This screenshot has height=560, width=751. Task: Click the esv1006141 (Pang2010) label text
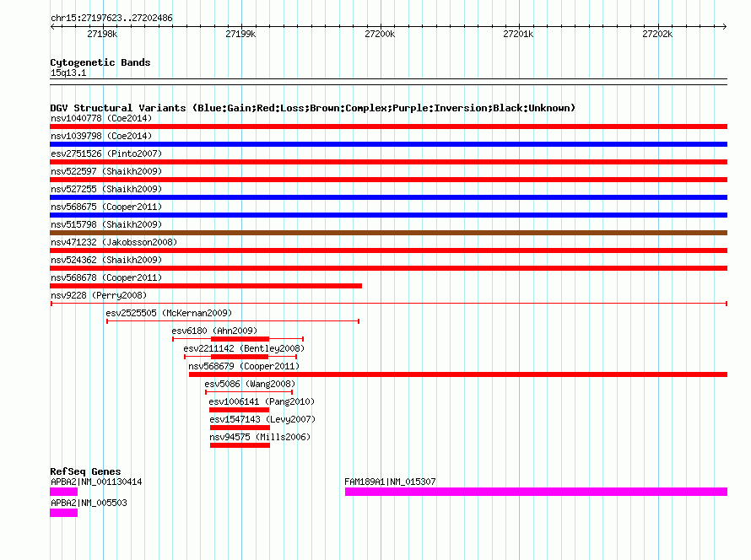point(262,401)
